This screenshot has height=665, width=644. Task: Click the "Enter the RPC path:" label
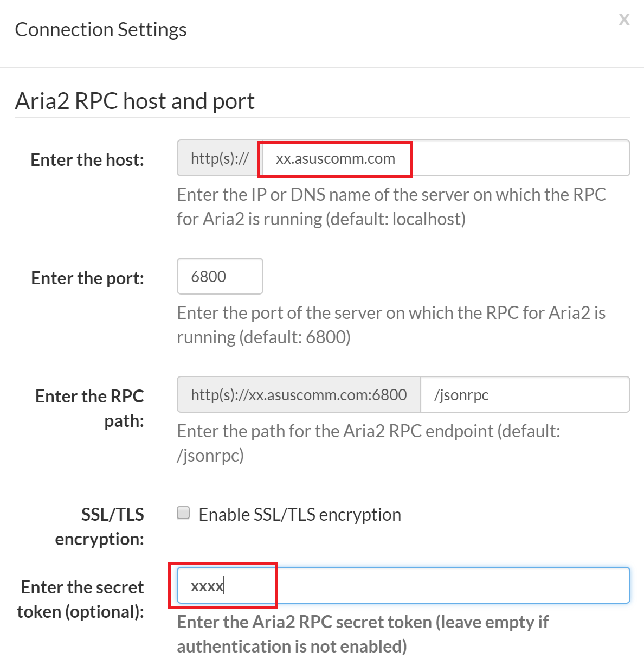point(90,408)
